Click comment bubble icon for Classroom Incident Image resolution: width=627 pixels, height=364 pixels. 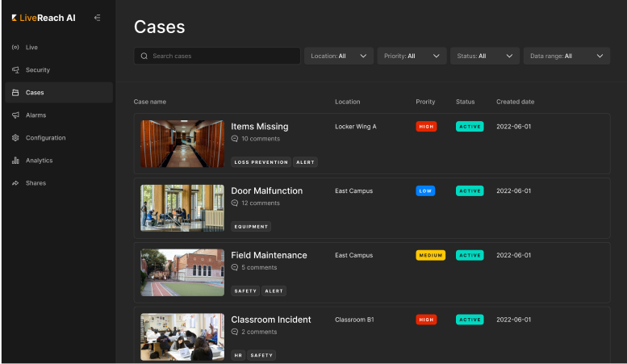click(x=235, y=332)
